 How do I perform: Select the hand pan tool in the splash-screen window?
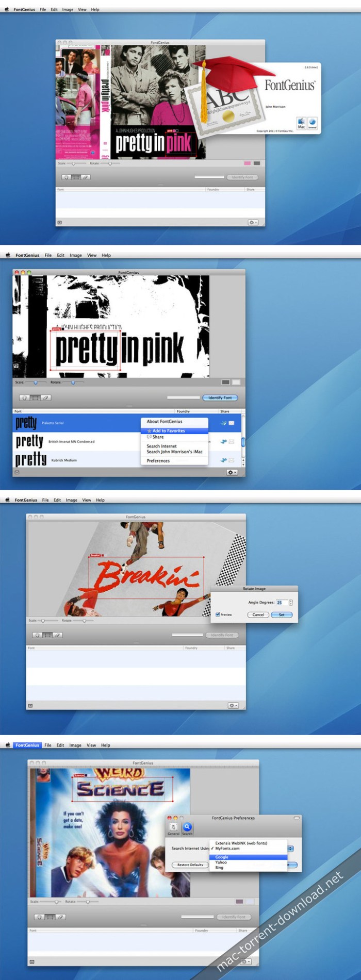[x=66, y=177]
